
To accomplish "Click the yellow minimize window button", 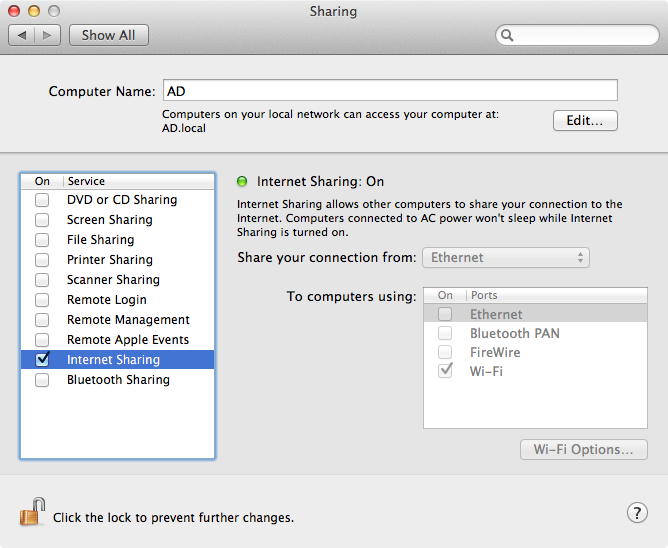I will (x=34, y=11).
